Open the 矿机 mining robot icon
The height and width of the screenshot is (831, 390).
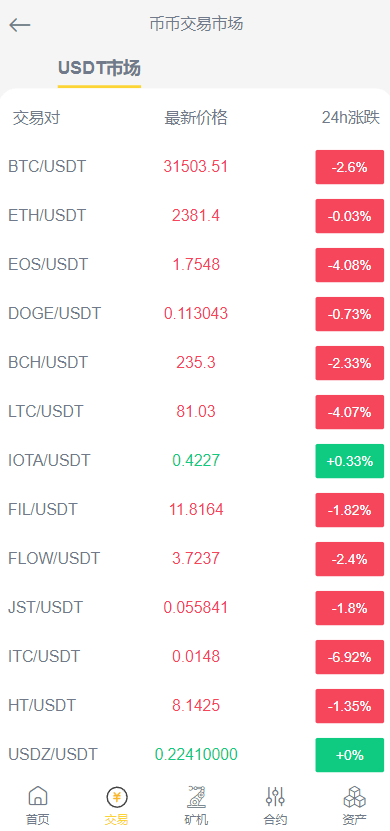(x=196, y=797)
